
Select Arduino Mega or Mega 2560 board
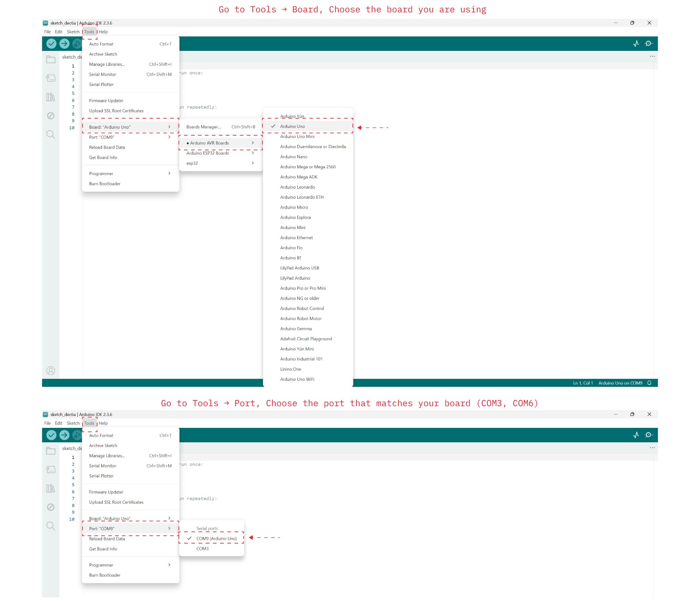tap(308, 167)
